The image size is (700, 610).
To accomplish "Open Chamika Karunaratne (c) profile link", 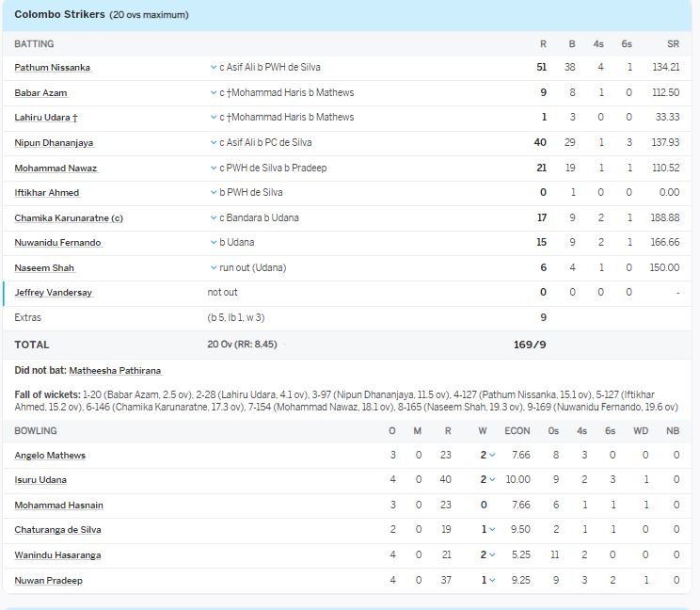I will (x=69, y=218).
